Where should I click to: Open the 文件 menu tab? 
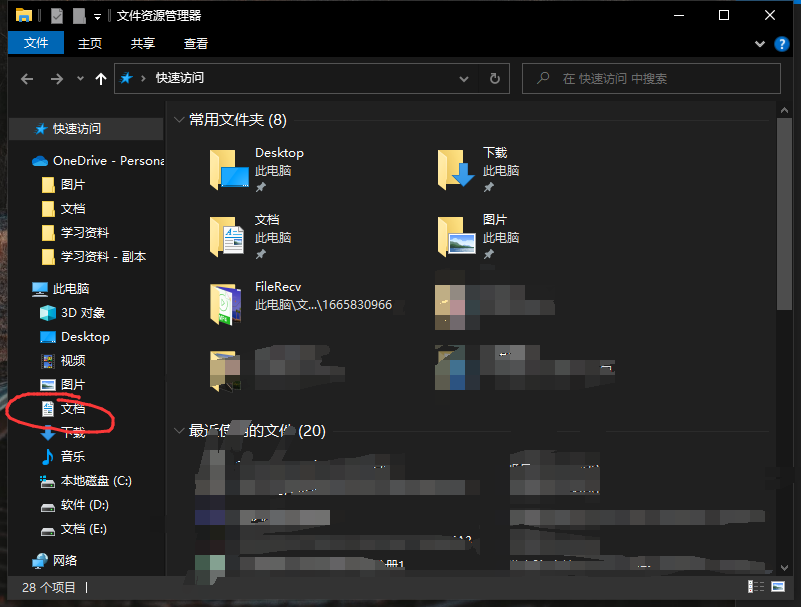tap(36, 43)
